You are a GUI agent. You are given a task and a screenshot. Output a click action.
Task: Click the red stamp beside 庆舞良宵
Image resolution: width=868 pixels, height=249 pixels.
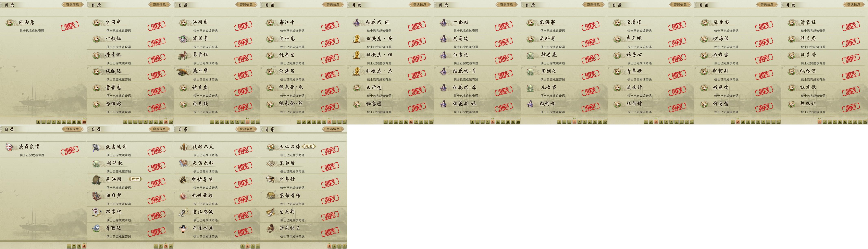(70, 151)
